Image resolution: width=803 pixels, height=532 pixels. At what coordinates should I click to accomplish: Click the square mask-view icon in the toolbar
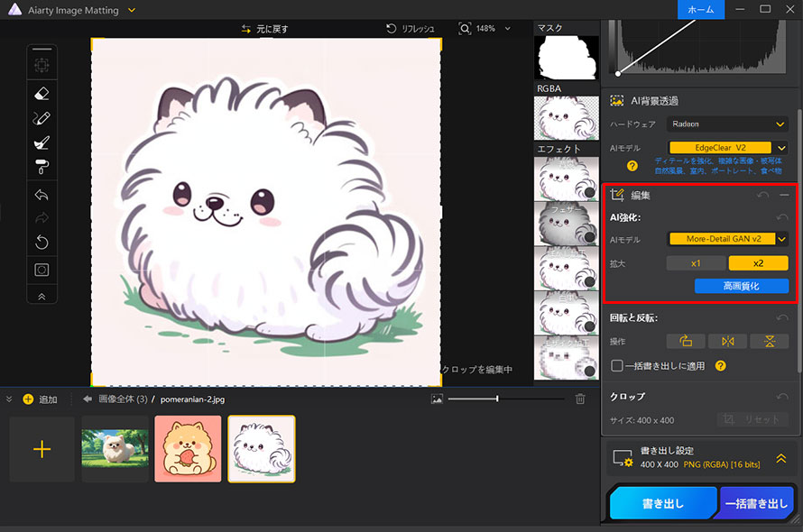[42, 270]
